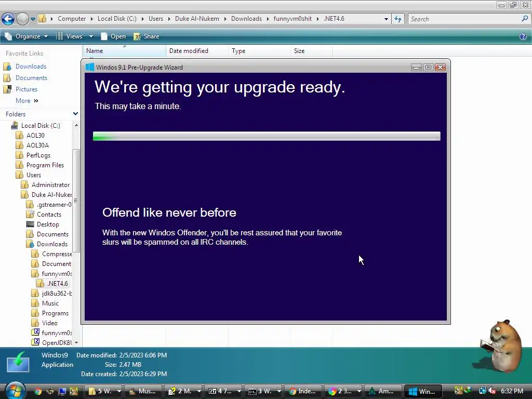Screen dimensions: 532x399
Task: Click the upgrade progress bar in wizard
Action: [x=267, y=136]
